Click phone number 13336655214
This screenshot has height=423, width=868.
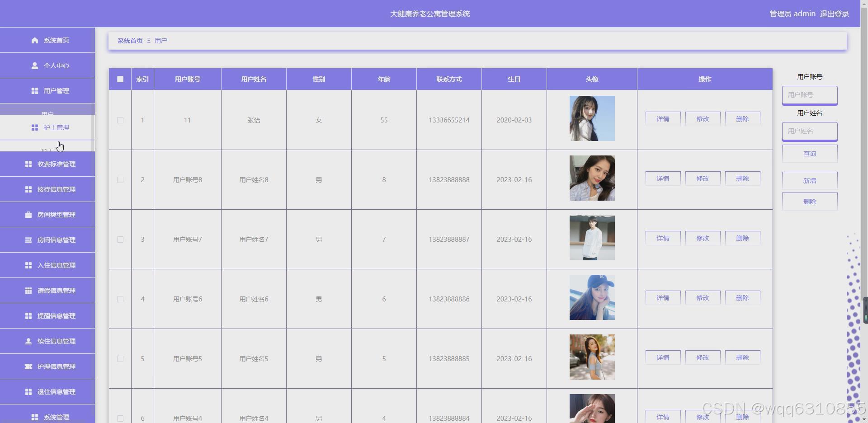pos(449,120)
